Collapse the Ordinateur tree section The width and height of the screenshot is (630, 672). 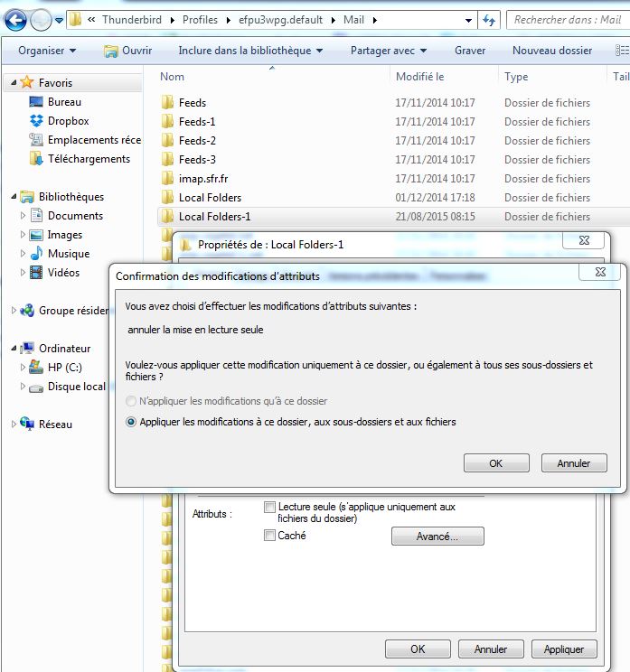click(x=14, y=349)
